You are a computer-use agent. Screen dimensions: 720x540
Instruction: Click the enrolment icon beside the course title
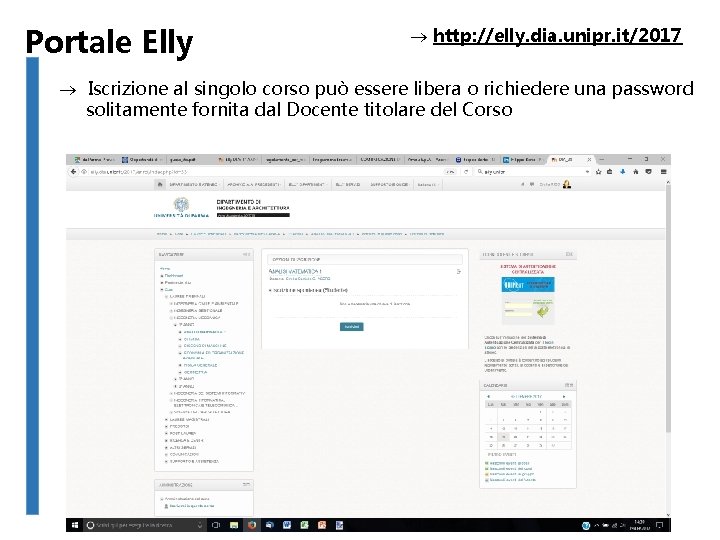pos(458,272)
